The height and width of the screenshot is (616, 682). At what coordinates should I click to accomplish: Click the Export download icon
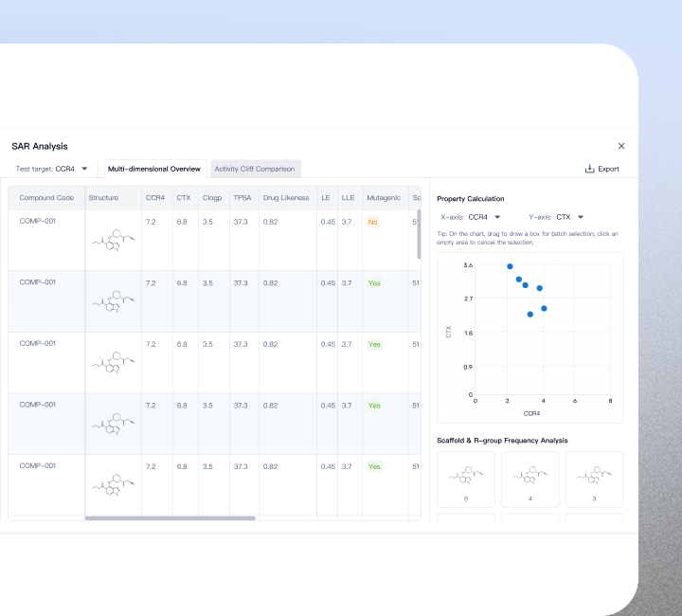click(590, 169)
